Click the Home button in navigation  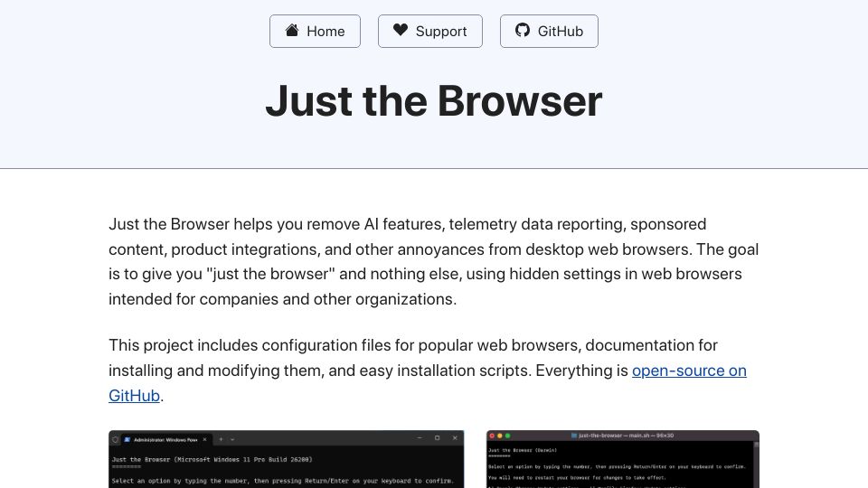[315, 31]
